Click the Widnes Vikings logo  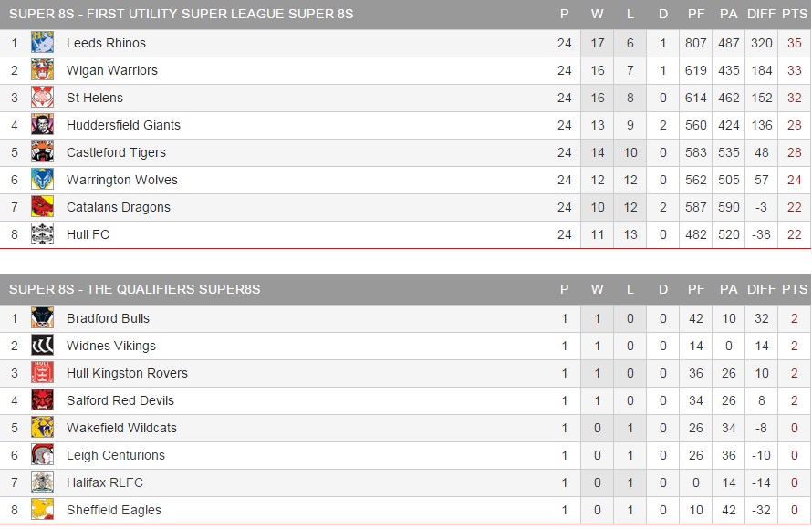(x=42, y=346)
